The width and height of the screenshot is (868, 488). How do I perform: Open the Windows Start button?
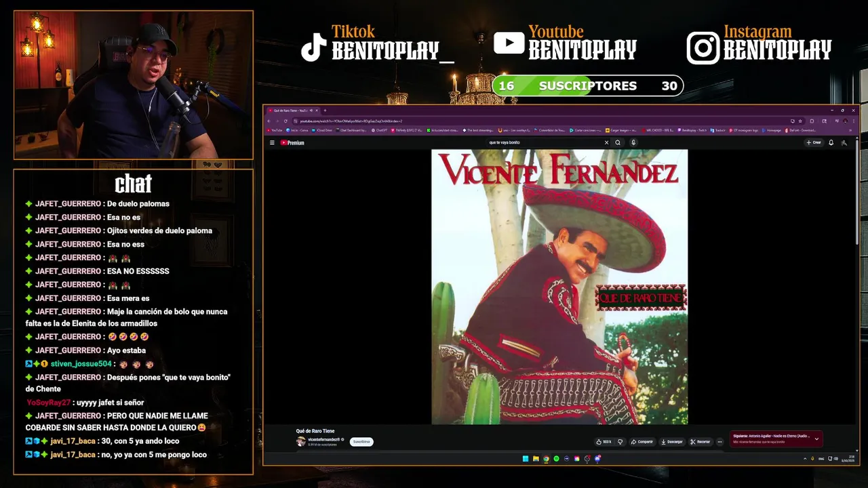526,459
